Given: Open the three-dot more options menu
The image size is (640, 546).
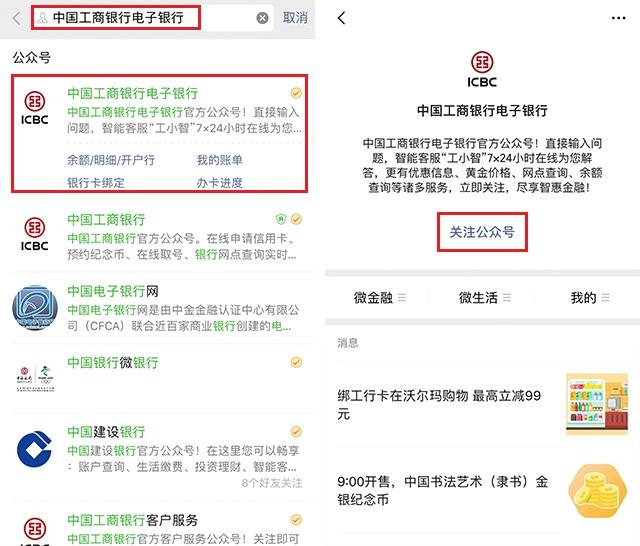Looking at the screenshot, I should [618, 18].
